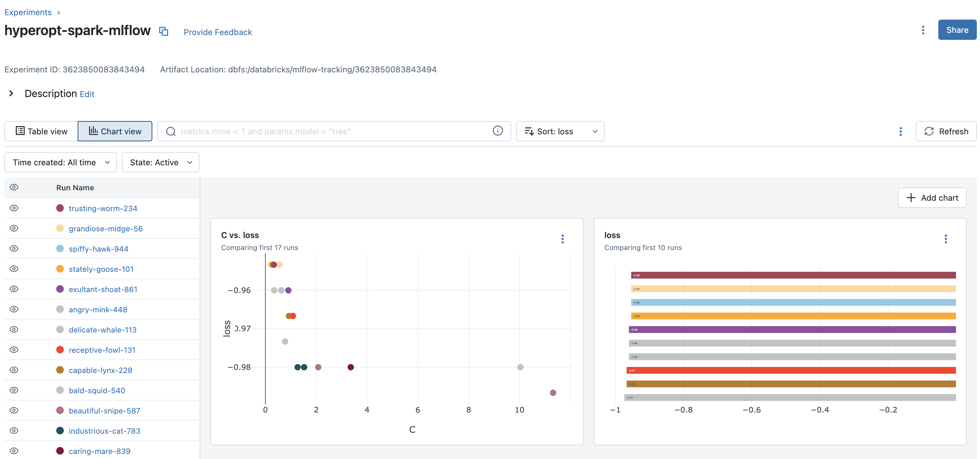Viewport: 980px width, 459px height.
Task: Open the Time created filter dropdown
Action: coord(60,162)
